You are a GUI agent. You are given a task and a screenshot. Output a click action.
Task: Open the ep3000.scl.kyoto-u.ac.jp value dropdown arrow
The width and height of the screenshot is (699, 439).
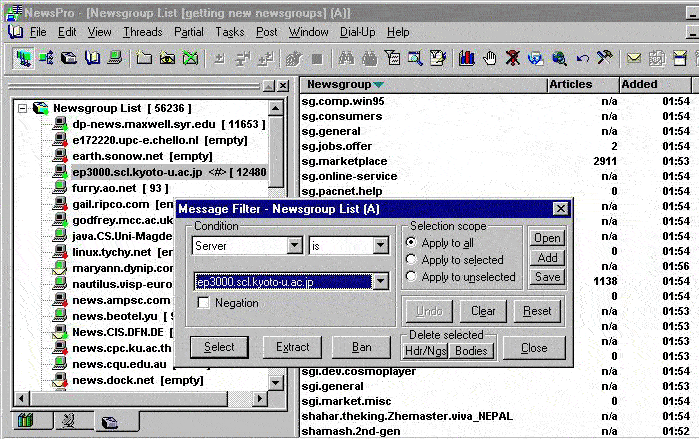pos(380,282)
